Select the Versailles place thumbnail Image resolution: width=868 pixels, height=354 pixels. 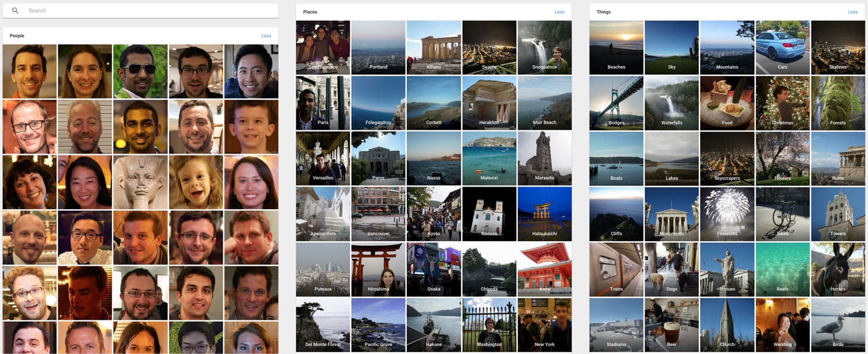coord(323,159)
